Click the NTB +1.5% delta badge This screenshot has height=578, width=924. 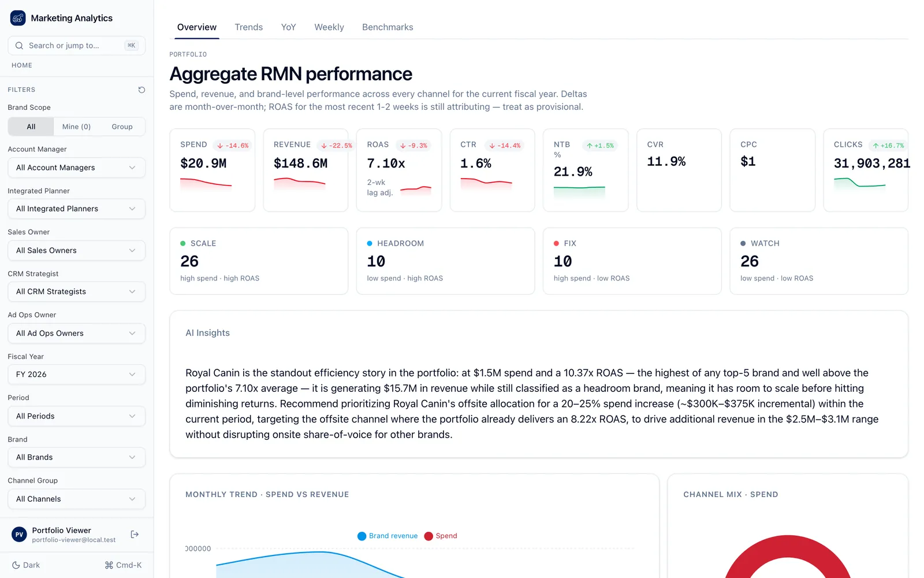[600, 146]
